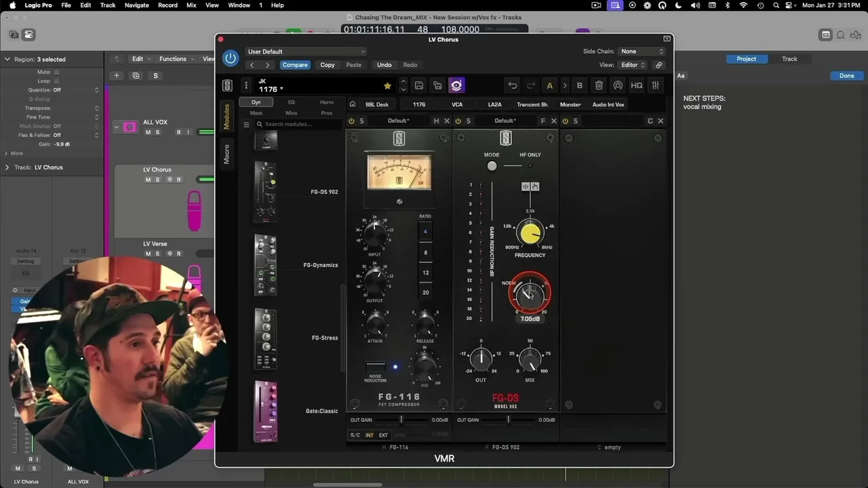Open the Navigate menu in menu bar

click(x=136, y=5)
